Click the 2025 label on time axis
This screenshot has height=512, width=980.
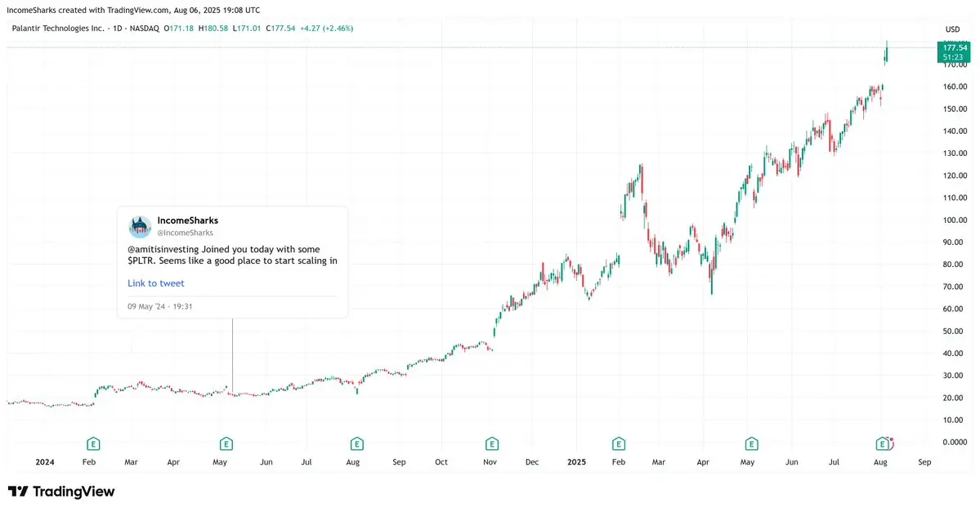[576, 462]
